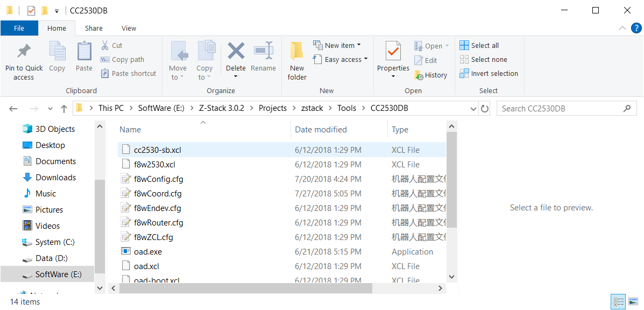Image resolution: width=644 pixels, height=310 pixels.
Task: Click the Back navigation arrow
Action: point(13,109)
